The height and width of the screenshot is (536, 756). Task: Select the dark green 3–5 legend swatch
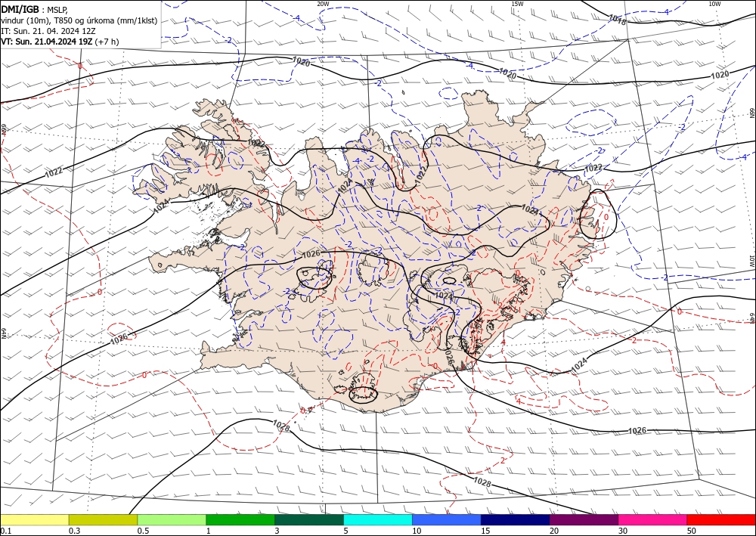coord(309,519)
